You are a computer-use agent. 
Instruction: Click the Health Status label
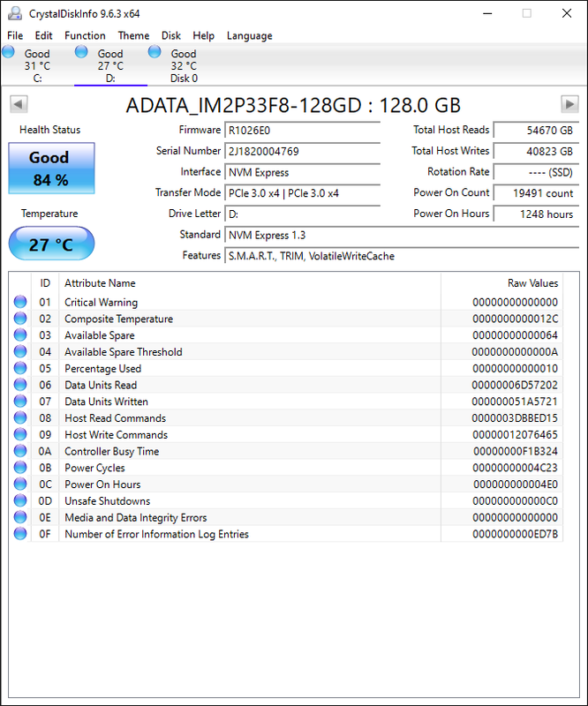coord(50,130)
